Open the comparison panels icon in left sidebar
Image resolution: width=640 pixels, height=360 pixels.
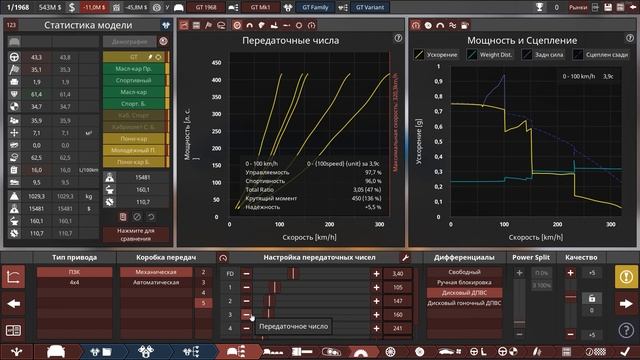[x=13, y=330]
